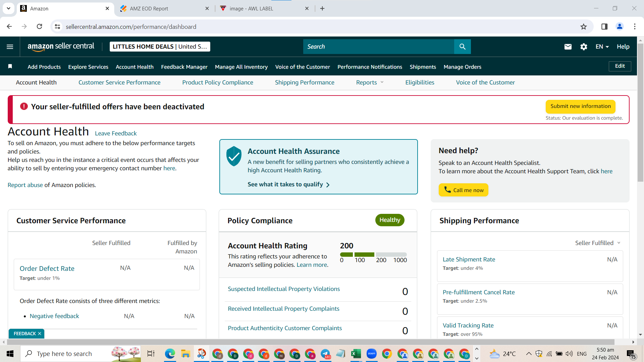The image size is (644, 362).
Task: Click the Account Health Assurance shield icon
Action: click(x=234, y=156)
